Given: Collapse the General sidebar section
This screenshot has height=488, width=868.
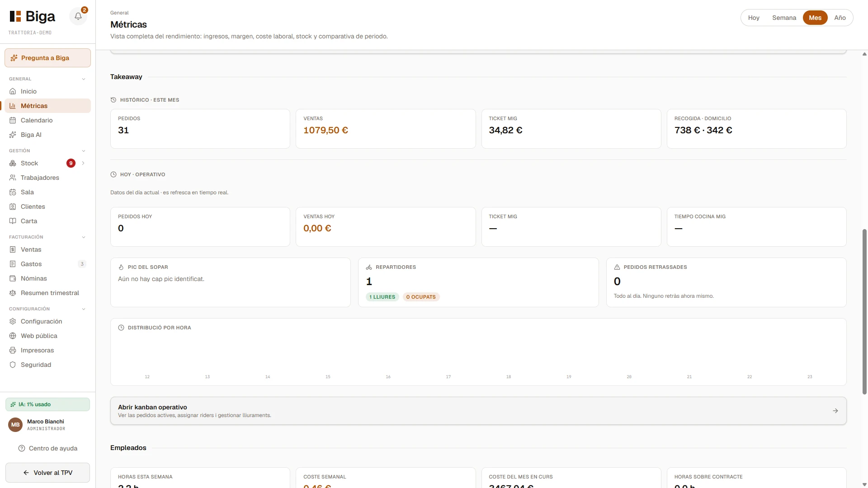Looking at the screenshot, I should 84,79.
